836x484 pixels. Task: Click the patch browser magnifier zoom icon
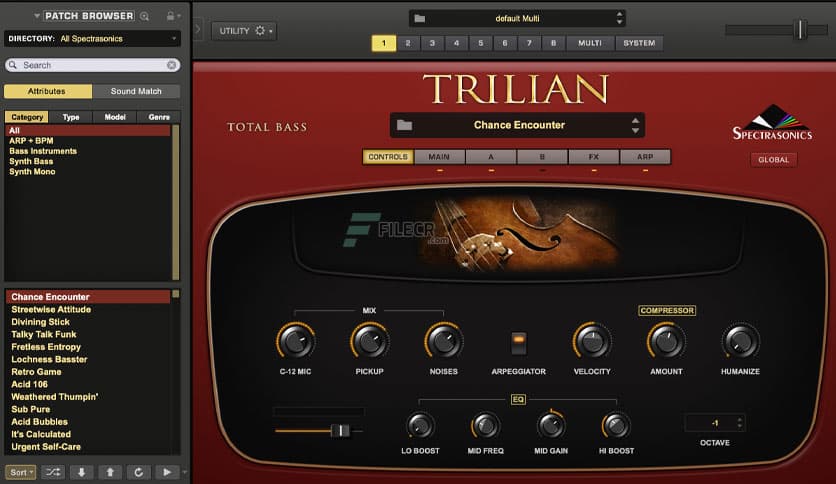coord(144,17)
